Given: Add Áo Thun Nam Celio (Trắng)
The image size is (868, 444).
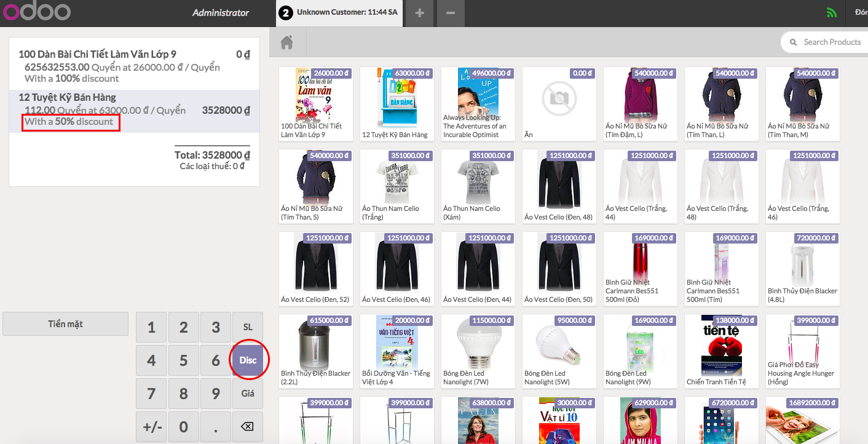Looking at the screenshot, I should pos(397,186).
